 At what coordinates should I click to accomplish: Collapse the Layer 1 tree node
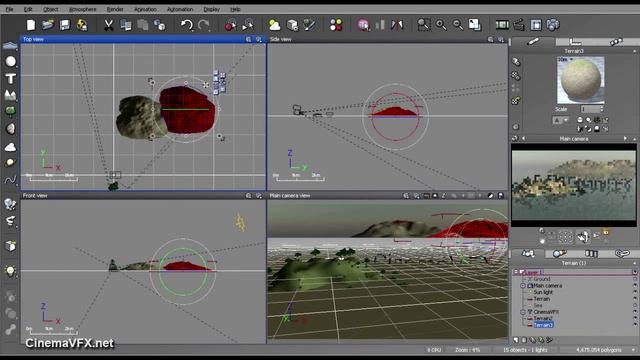[516, 272]
